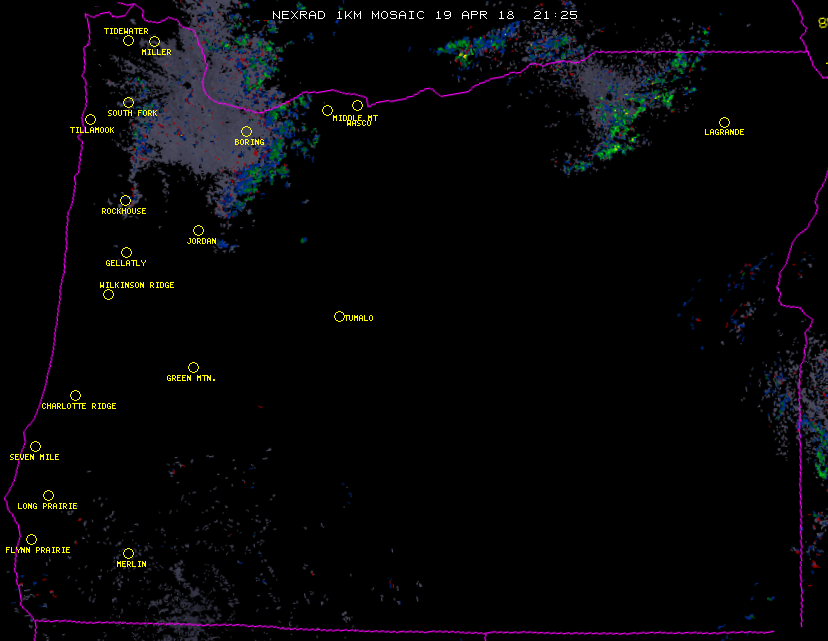The image size is (828, 641).
Task: Click the Long Prairie station circle
Action: point(48,496)
